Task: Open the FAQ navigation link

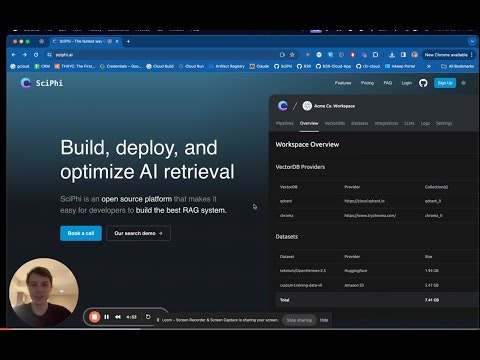Action: [387, 83]
